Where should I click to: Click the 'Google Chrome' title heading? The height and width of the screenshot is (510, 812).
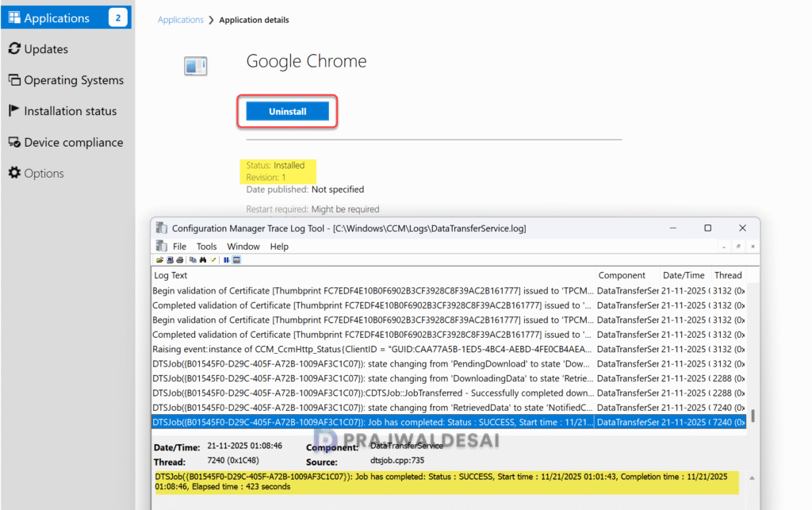(306, 61)
